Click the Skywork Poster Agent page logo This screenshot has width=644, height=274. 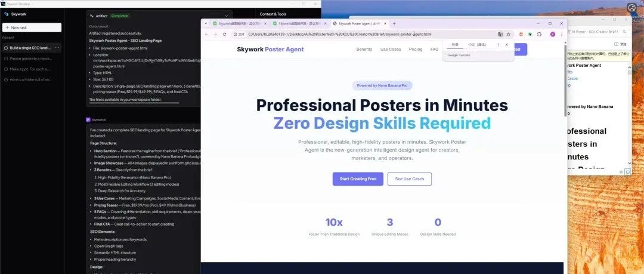(270, 50)
